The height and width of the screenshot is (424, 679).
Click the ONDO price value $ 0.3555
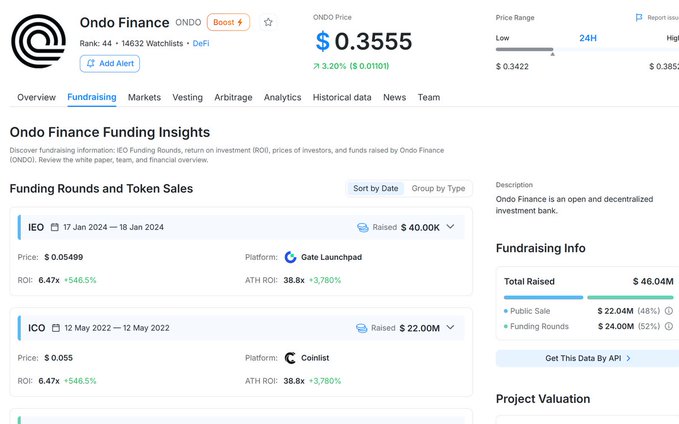pos(364,42)
